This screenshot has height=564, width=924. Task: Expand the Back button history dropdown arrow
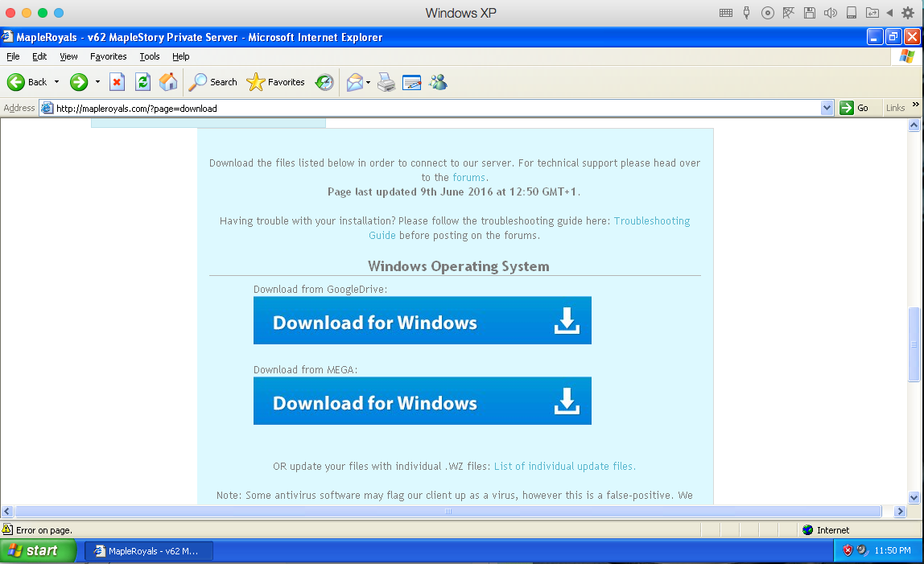[x=56, y=82]
